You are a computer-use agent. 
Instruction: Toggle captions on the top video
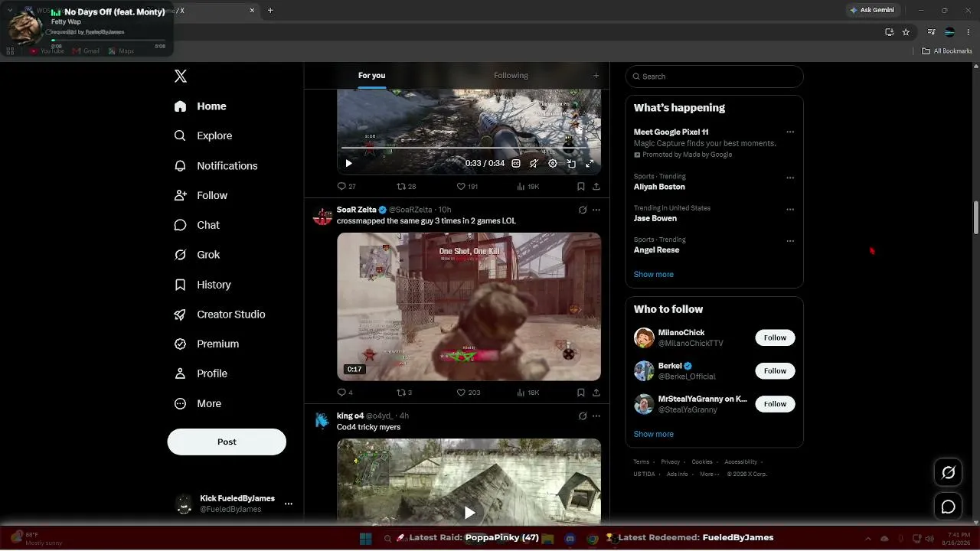pyautogui.click(x=516, y=163)
